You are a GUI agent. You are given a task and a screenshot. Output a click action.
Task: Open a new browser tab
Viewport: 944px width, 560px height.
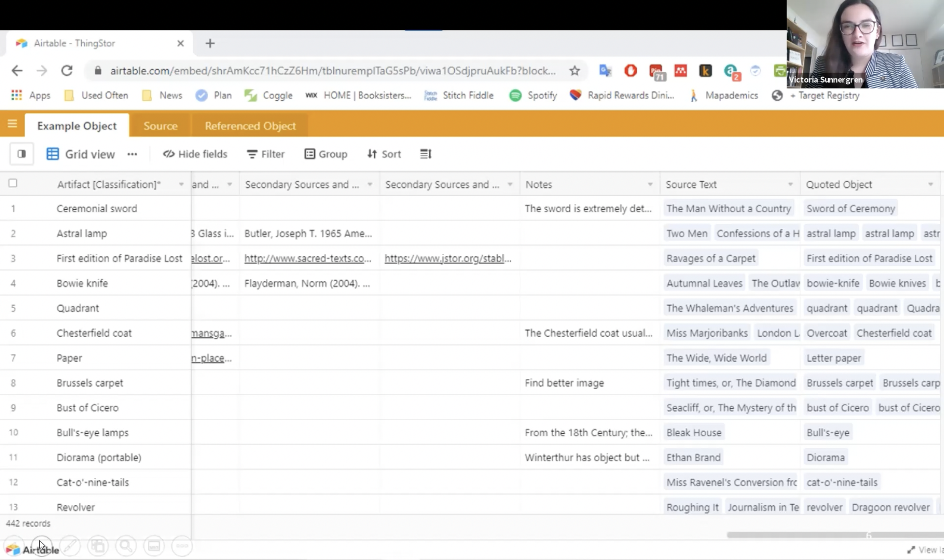click(210, 44)
